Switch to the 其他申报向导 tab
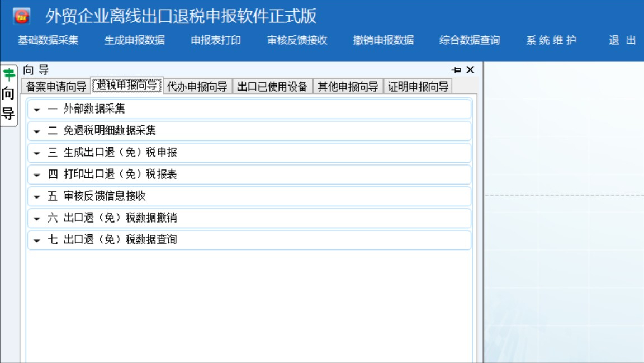Image resolution: width=644 pixels, height=363 pixels. (x=348, y=86)
